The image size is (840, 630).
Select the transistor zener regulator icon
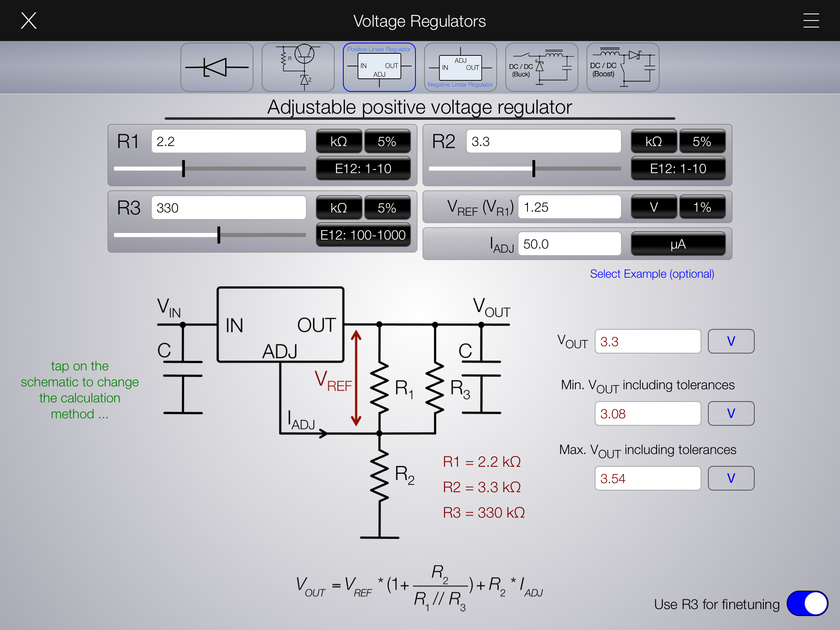pyautogui.click(x=298, y=67)
